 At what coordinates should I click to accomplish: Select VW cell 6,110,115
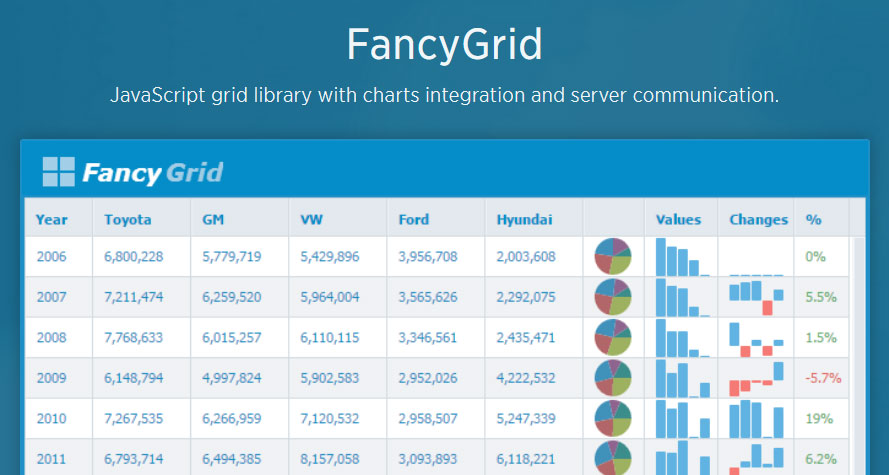click(x=337, y=338)
